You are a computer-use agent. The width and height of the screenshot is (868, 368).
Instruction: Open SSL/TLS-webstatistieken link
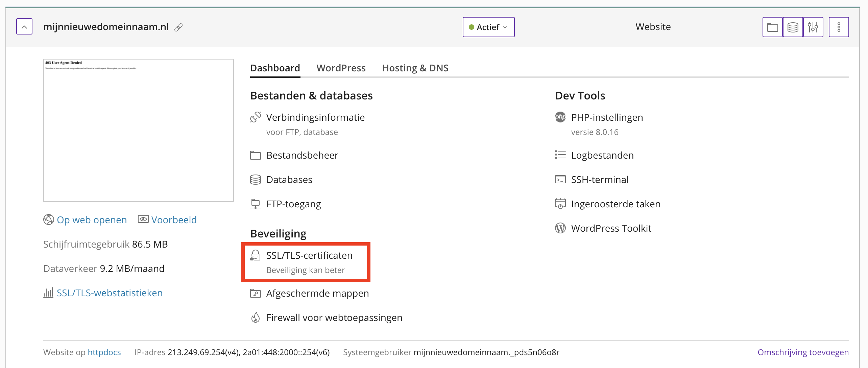coord(110,293)
